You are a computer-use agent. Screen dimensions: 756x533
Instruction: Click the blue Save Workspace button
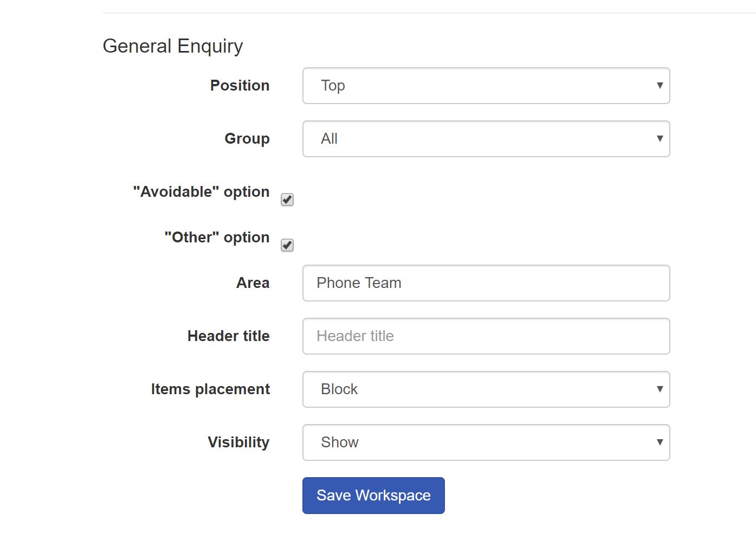373,495
